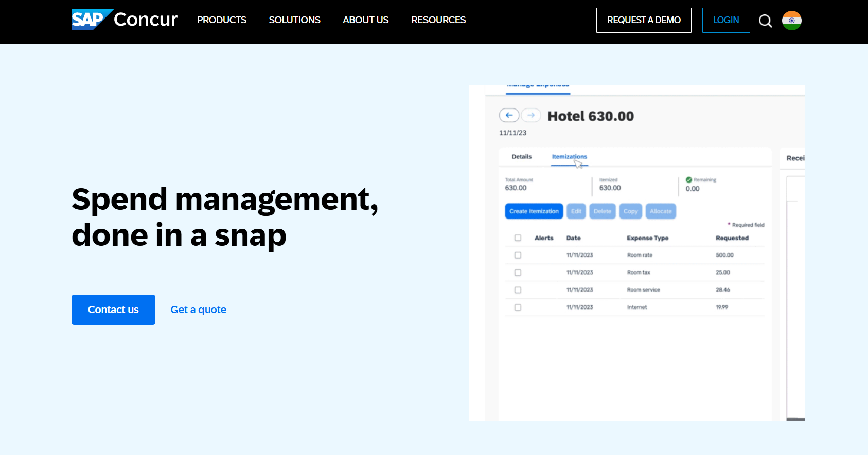
Task: Click the Total Amount 630.00 value
Action: coord(516,188)
